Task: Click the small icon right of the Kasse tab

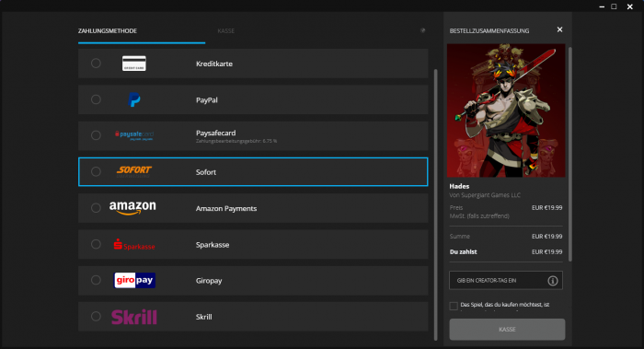Action: 422,30
